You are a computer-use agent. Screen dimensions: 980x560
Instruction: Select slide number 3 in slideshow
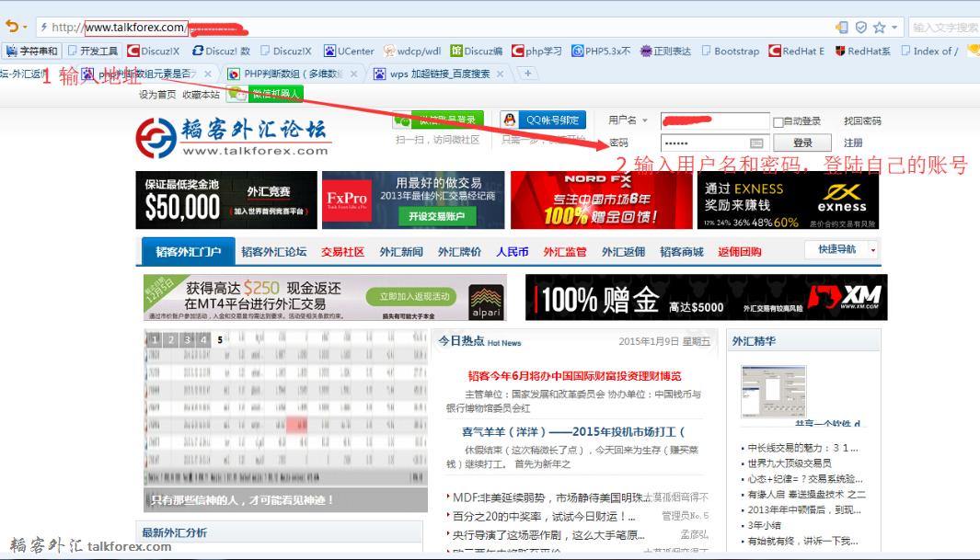187,339
